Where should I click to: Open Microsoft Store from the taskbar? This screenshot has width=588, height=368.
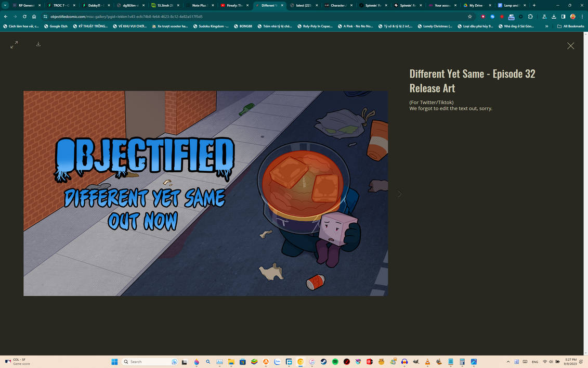click(243, 362)
